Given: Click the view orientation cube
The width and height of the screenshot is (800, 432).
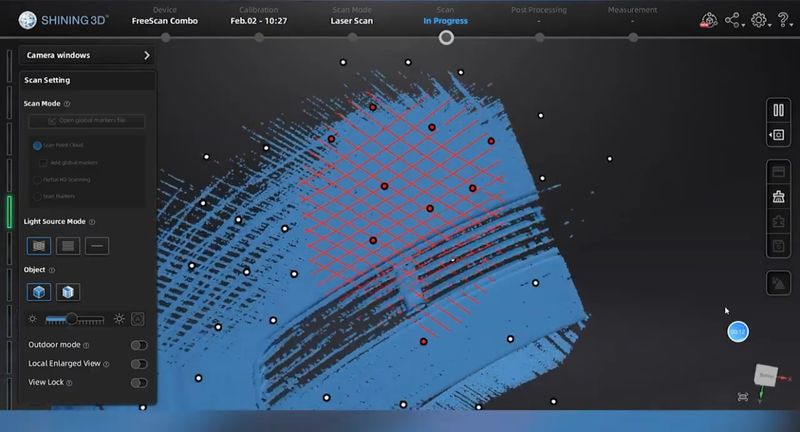Looking at the screenshot, I should click(766, 375).
